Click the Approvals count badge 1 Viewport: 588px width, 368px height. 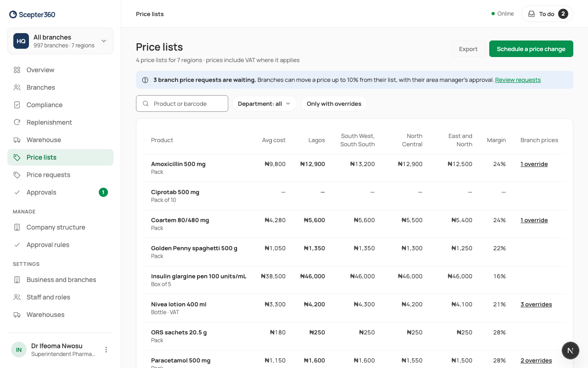pos(103,192)
